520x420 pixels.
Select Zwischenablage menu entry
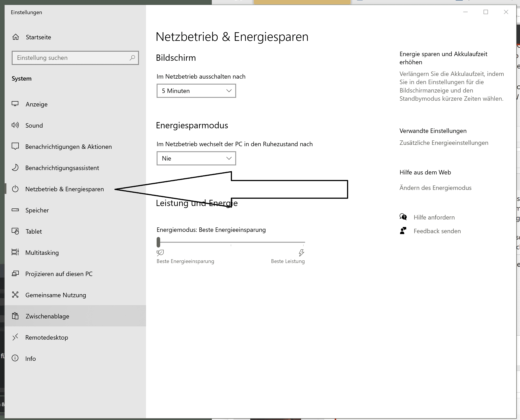click(75, 316)
